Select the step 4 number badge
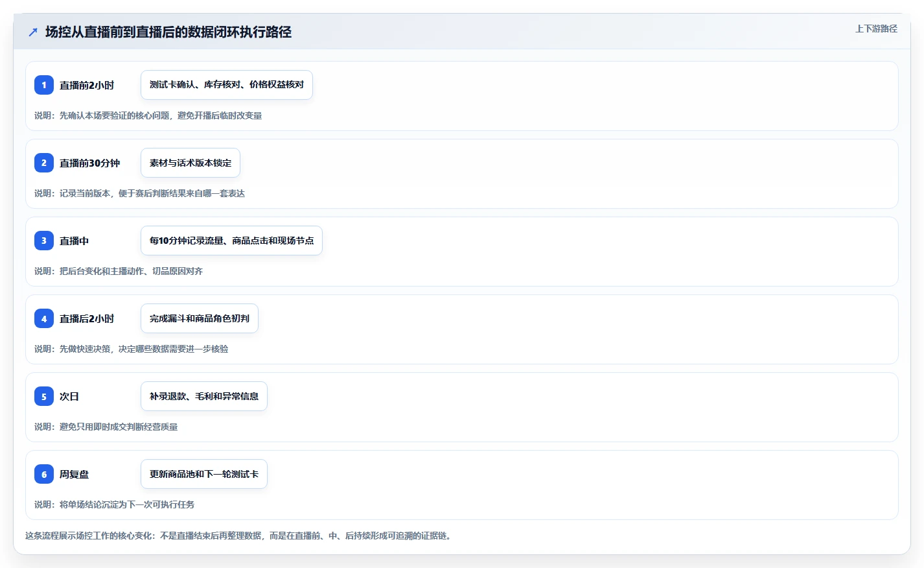The width and height of the screenshot is (924, 568). click(x=44, y=318)
